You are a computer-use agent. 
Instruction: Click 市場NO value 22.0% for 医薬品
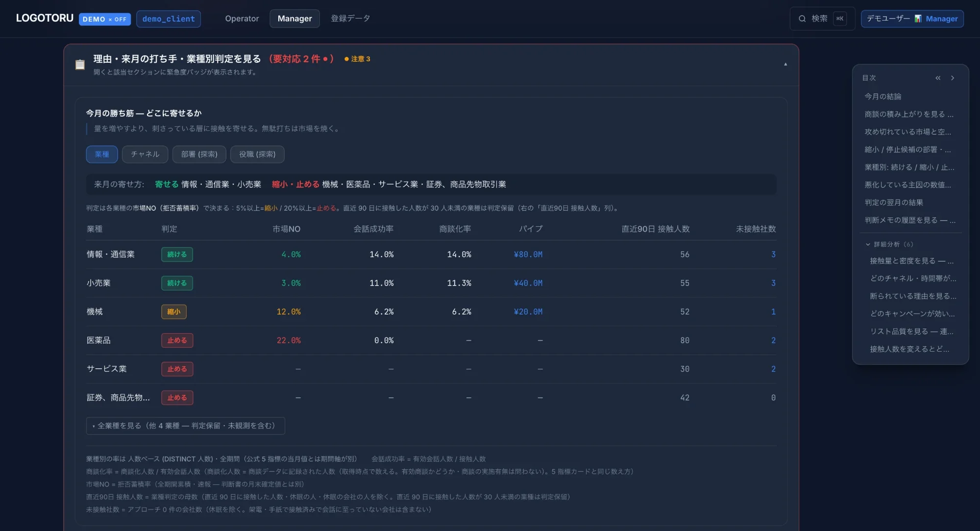click(x=289, y=340)
